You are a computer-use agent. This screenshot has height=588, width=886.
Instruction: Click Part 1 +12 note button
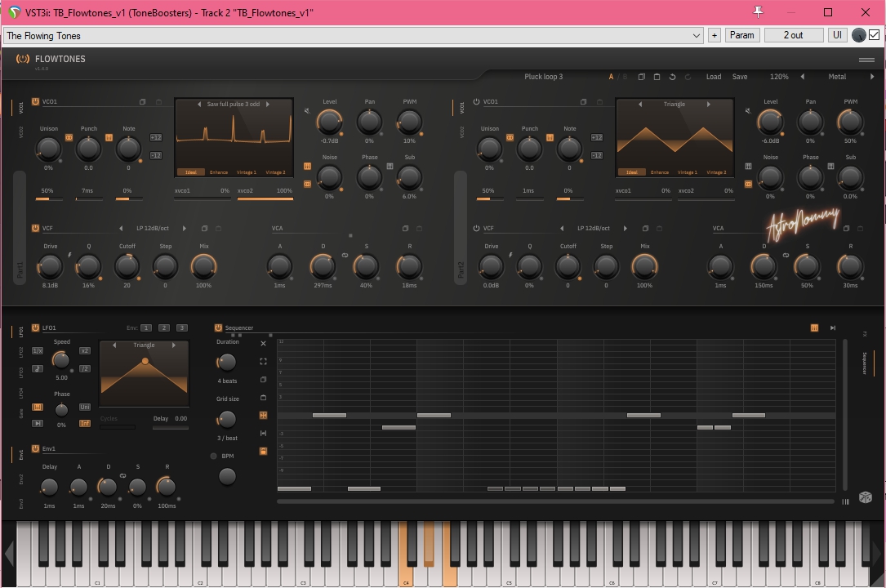[155, 137]
